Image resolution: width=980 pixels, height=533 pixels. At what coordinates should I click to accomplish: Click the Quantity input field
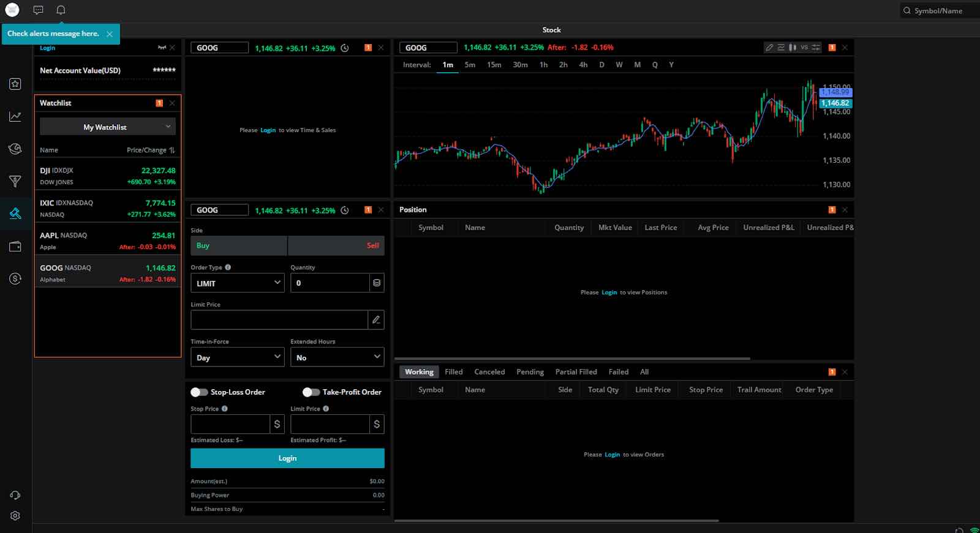[x=330, y=283]
